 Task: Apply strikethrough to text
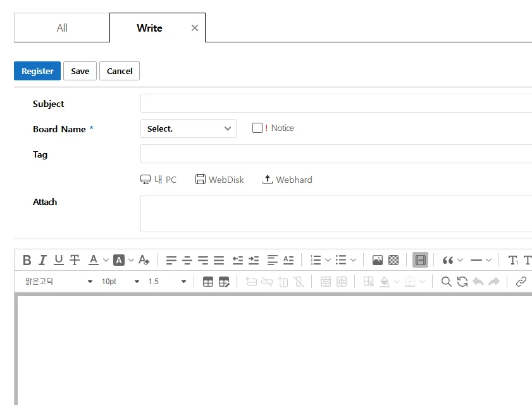coord(75,260)
